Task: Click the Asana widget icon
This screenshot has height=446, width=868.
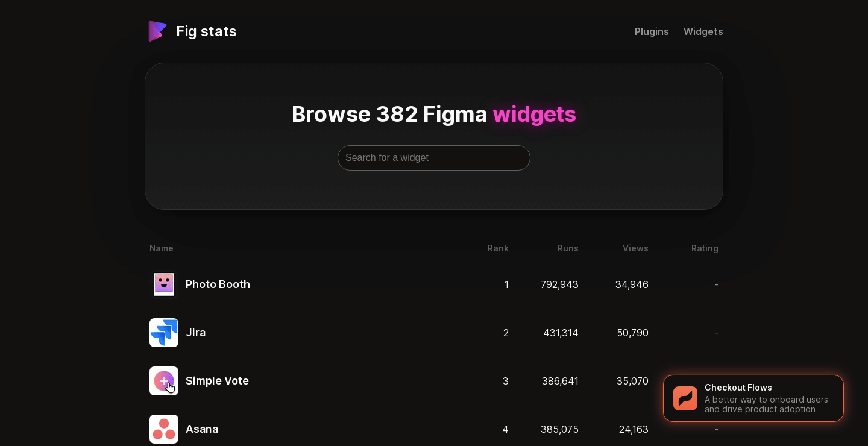Action: click(x=164, y=429)
